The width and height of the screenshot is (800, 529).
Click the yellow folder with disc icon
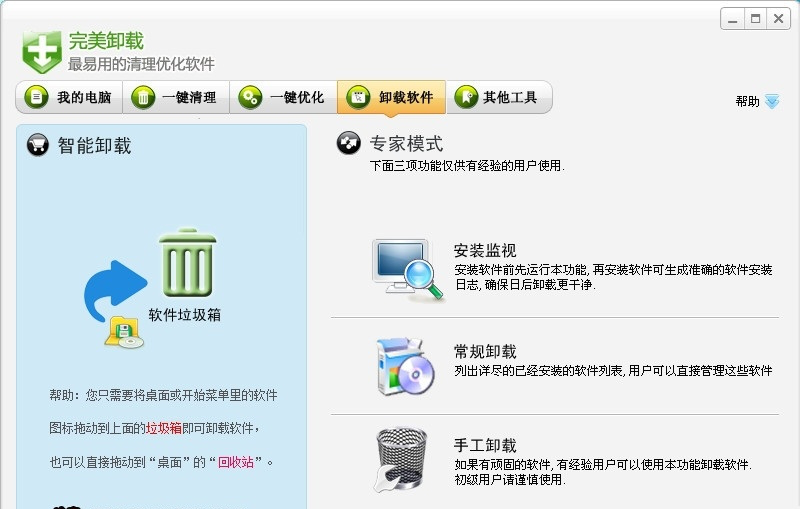tap(123, 333)
